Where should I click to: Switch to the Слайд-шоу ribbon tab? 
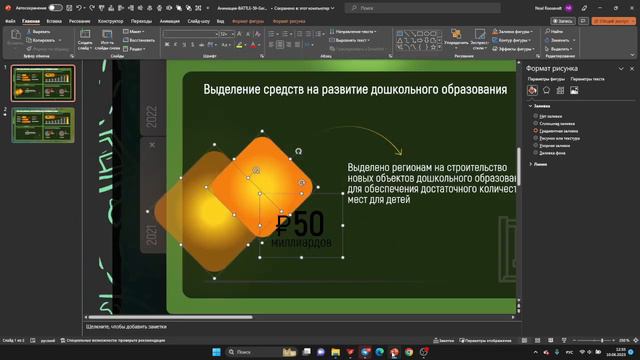[x=198, y=21]
